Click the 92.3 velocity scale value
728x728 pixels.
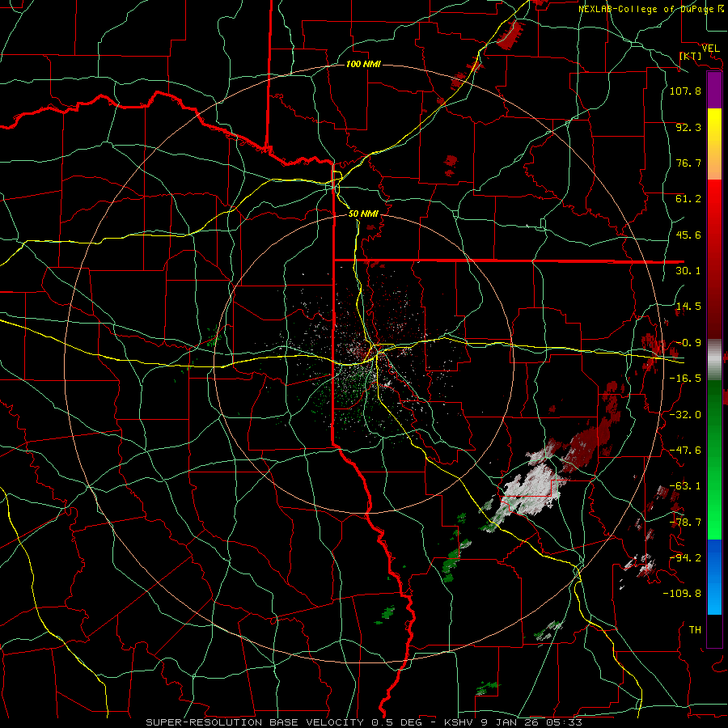(x=688, y=127)
